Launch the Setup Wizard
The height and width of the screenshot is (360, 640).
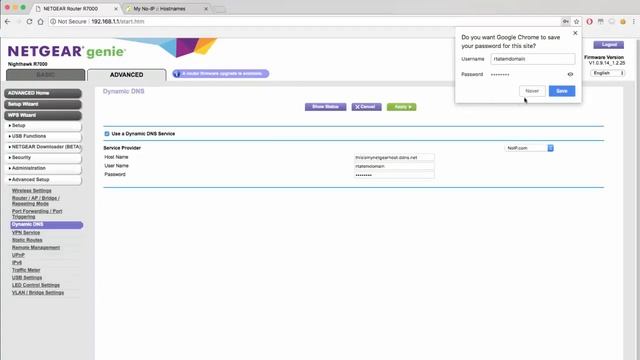43,104
